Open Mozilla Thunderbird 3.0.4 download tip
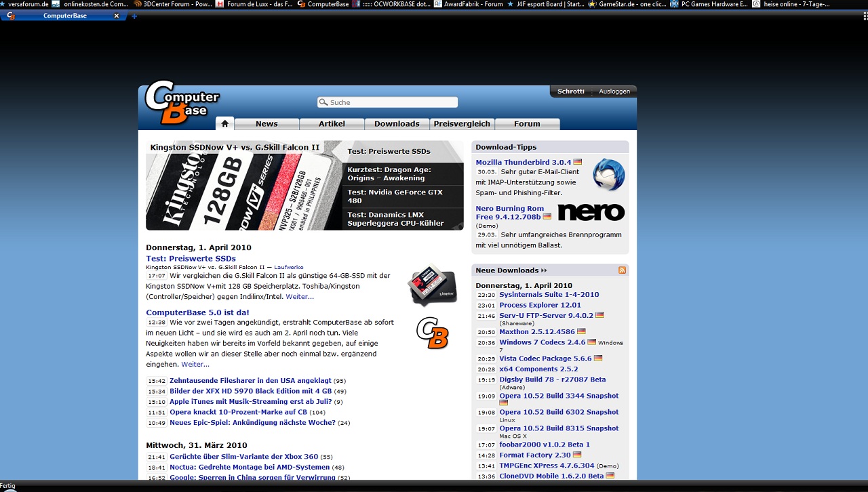 (523, 163)
